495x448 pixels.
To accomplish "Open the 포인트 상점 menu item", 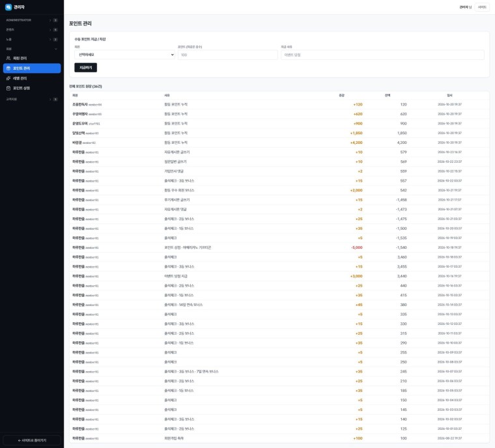I will 32,88.
